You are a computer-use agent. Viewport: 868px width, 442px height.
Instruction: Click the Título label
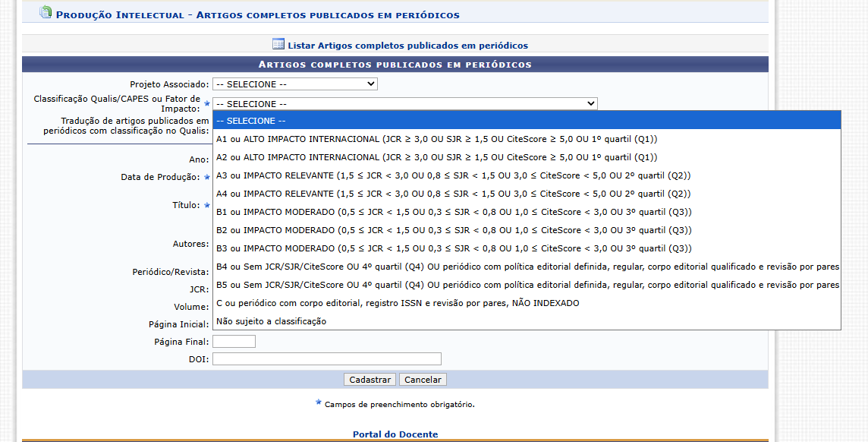tap(187, 205)
